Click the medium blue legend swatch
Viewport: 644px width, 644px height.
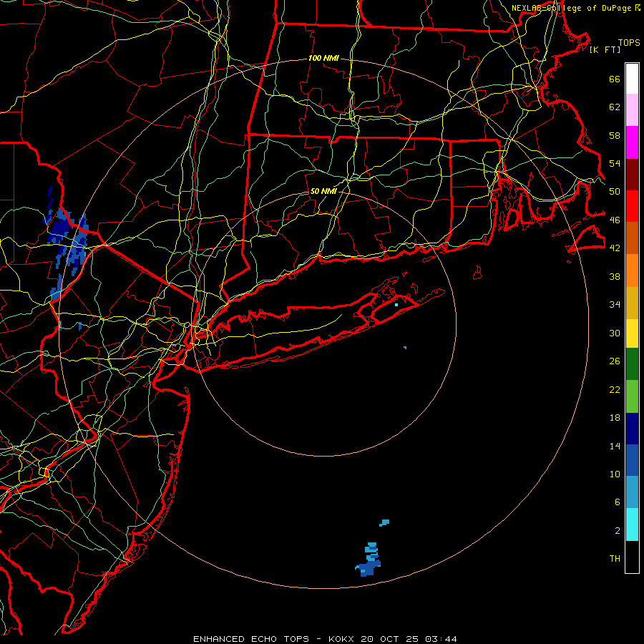[632, 460]
